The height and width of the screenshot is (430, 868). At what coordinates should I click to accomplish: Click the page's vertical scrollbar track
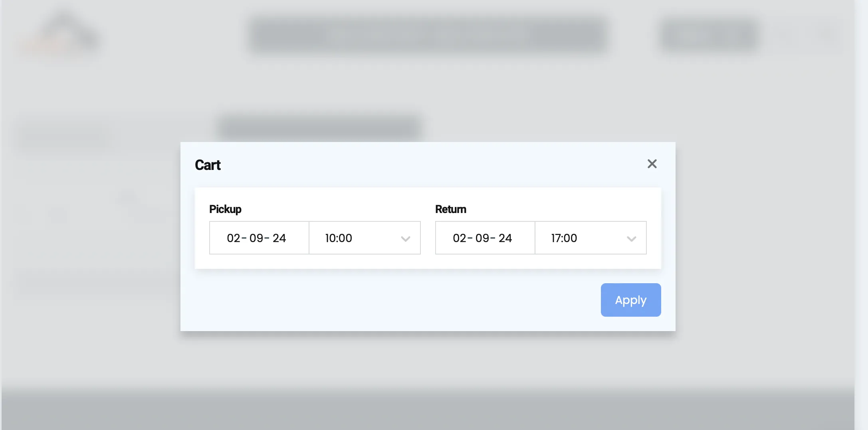point(861,215)
